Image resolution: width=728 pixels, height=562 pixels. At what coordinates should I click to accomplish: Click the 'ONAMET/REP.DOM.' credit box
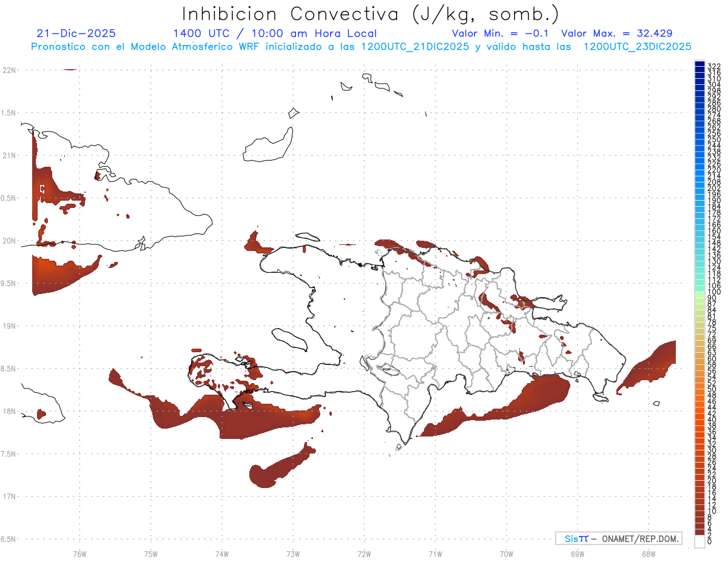tap(619, 538)
